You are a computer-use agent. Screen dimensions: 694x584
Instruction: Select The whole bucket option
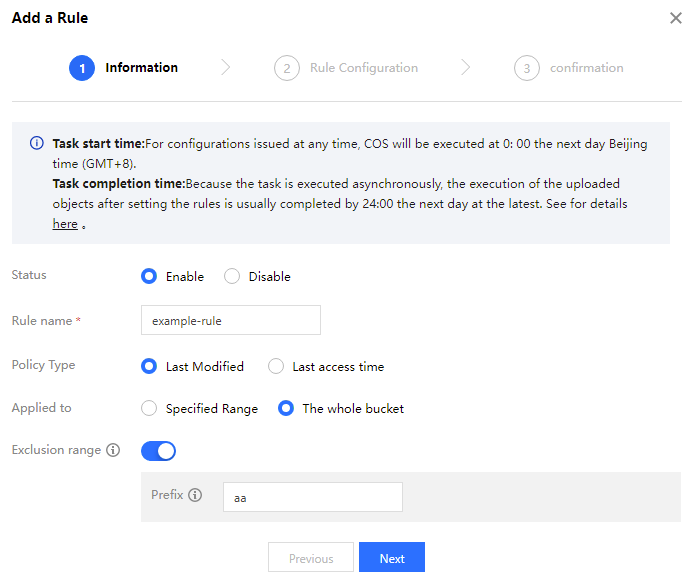click(x=286, y=408)
